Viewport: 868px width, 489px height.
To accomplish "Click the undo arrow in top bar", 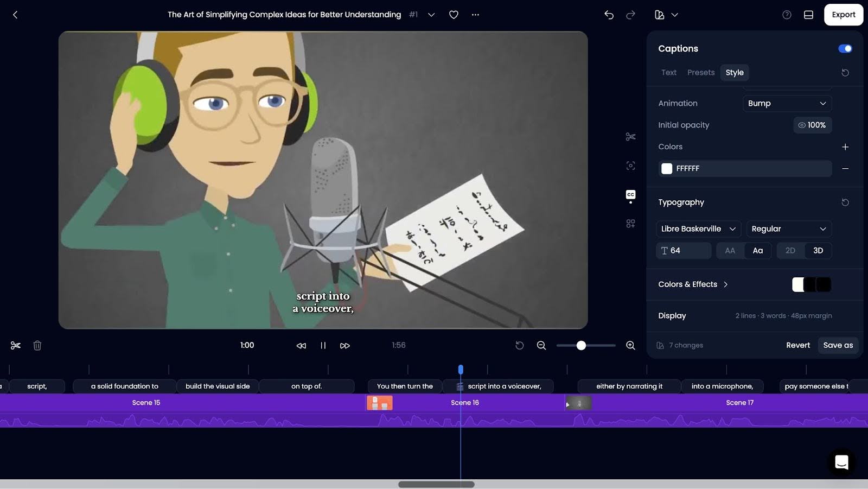I will click(x=609, y=15).
